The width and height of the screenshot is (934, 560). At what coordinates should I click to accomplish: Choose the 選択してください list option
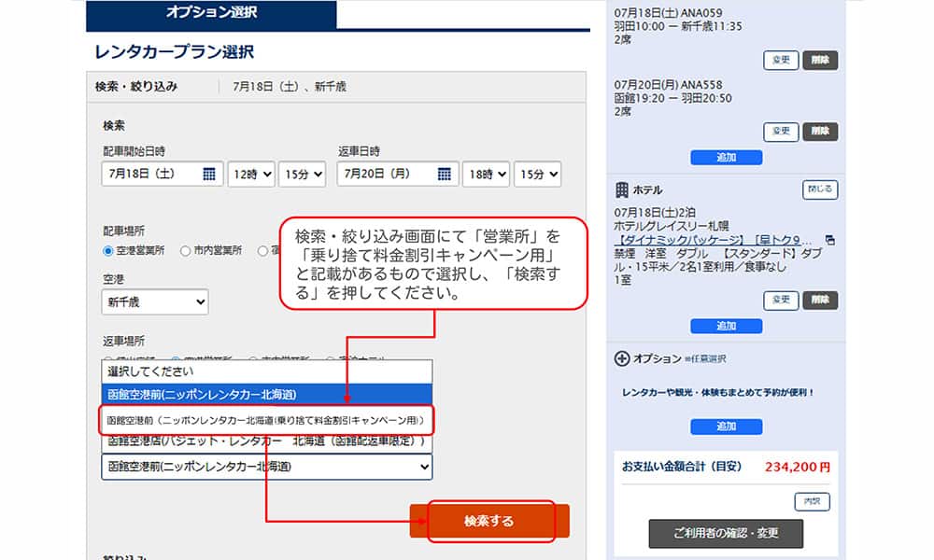(267, 371)
